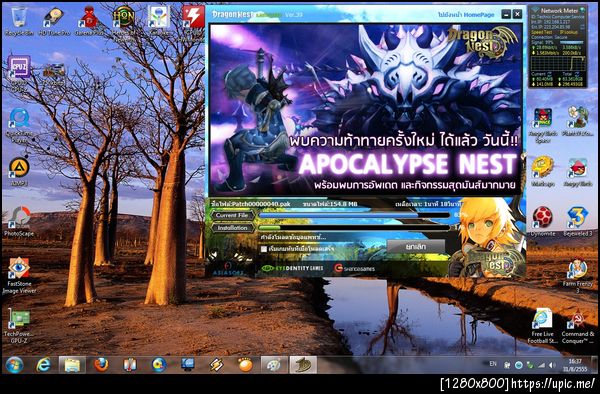Open the orange ball app on the taskbar
The image size is (600, 394).
pyautogui.click(x=245, y=365)
